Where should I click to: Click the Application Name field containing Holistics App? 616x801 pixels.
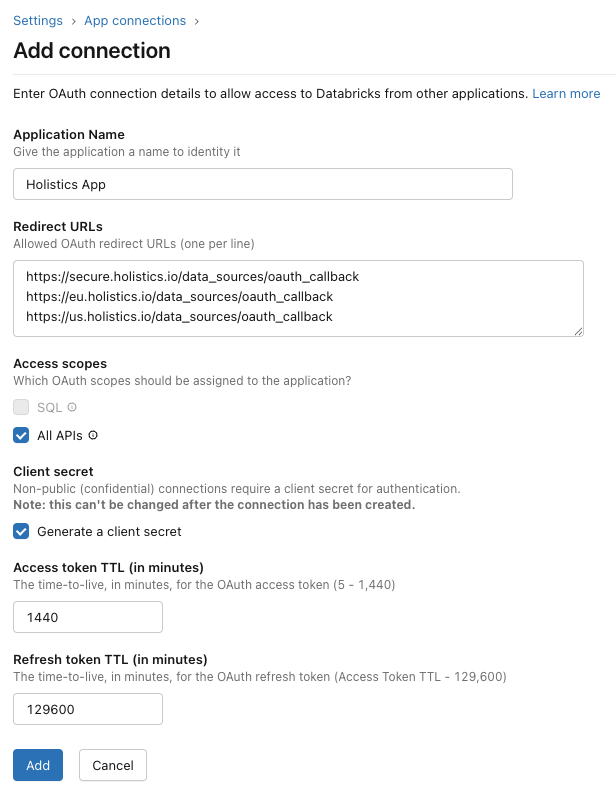coord(263,184)
